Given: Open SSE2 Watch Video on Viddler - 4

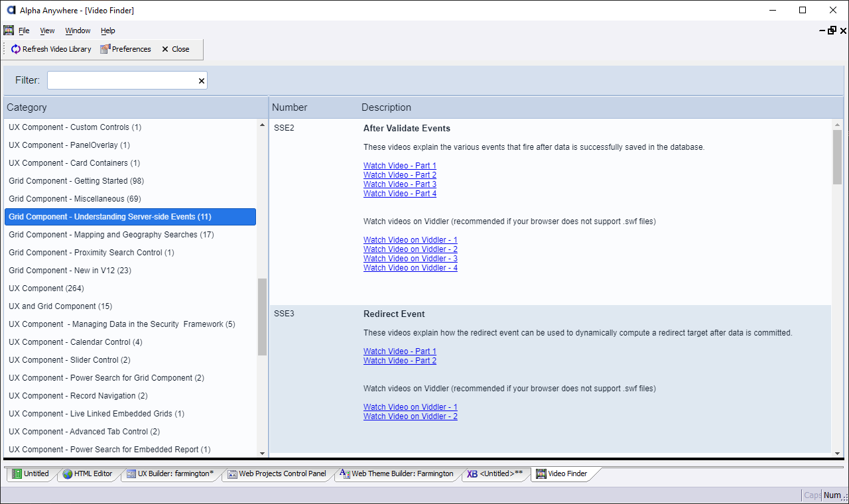Looking at the screenshot, I should click(x=411, y=268).
